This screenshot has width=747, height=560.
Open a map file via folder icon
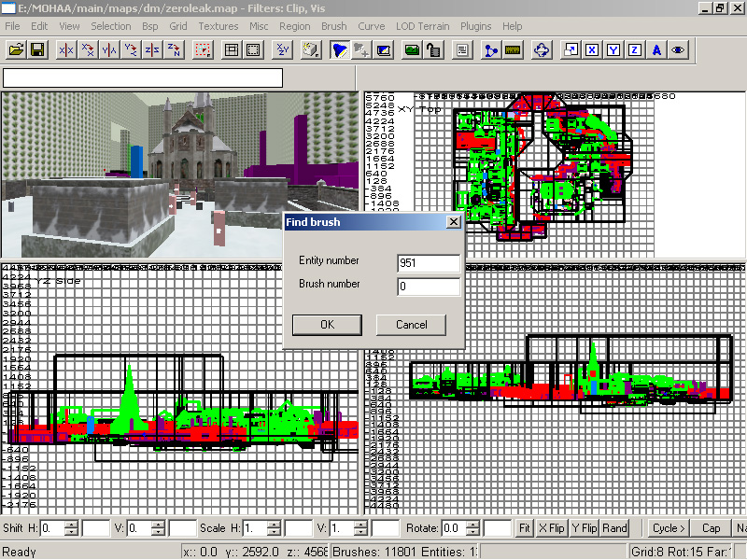(x=17, y=49)
